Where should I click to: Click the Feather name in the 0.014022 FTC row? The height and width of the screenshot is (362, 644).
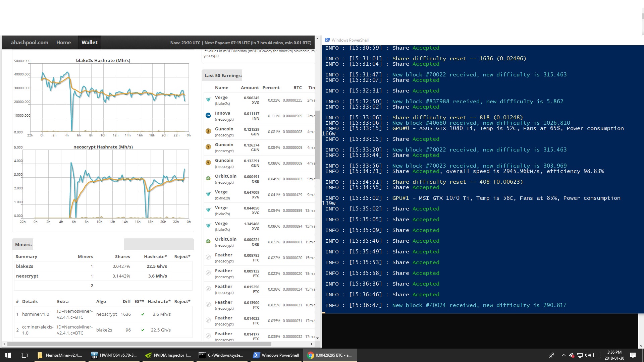223,318
